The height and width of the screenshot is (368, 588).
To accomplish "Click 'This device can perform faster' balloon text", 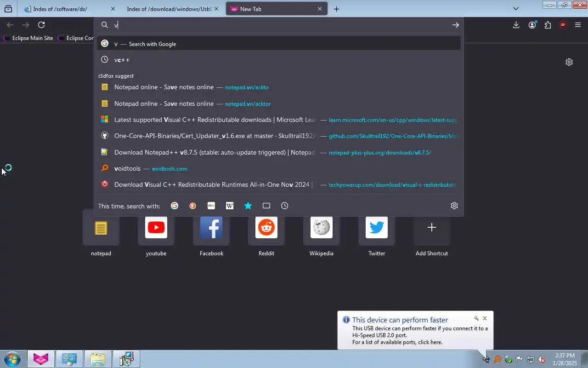I will click(400, 320).
